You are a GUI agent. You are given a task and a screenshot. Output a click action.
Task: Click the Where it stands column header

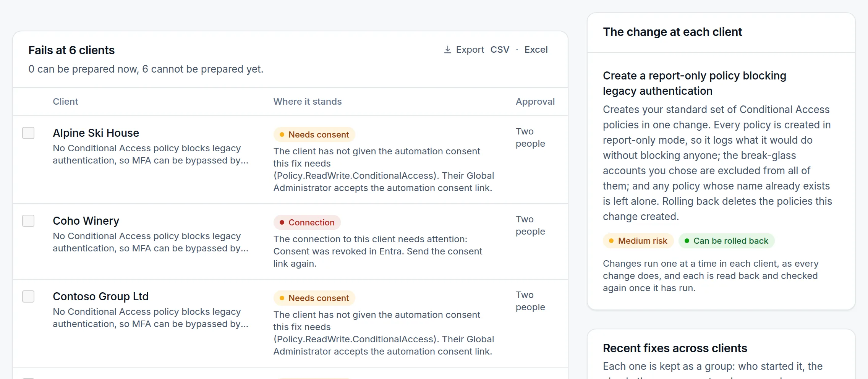point(307,102)
